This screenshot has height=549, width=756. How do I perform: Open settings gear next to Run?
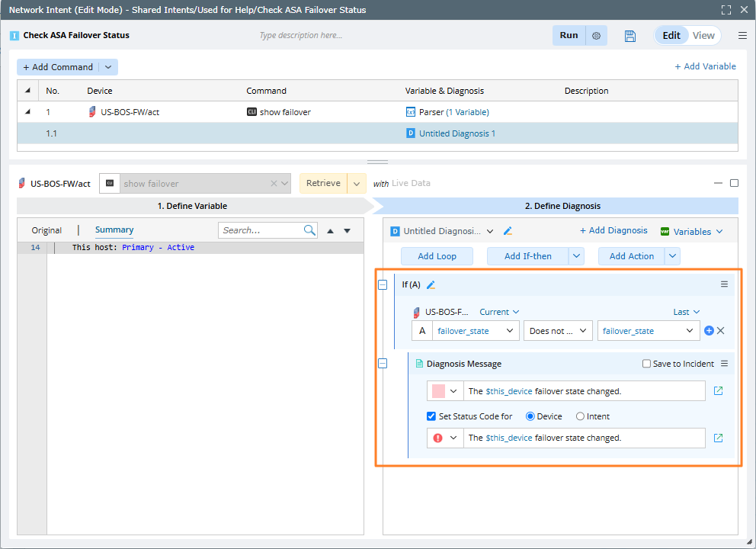pyautogui.click(x=596, y=36)
